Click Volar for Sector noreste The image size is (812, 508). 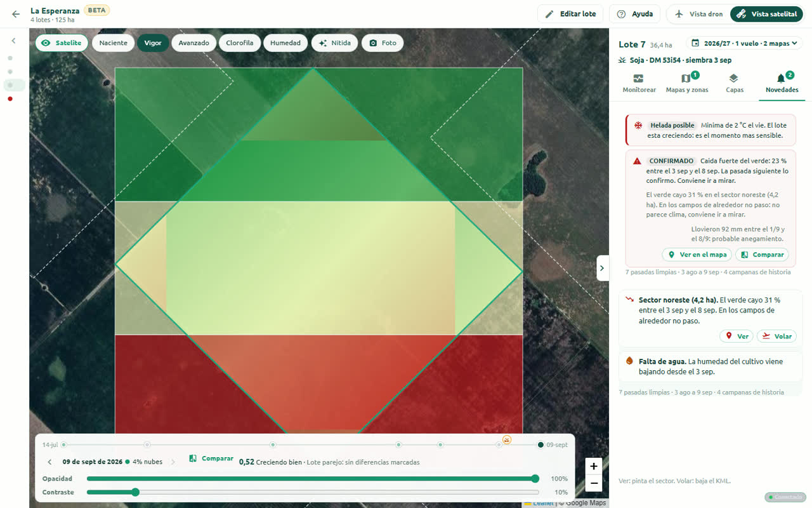776,336
